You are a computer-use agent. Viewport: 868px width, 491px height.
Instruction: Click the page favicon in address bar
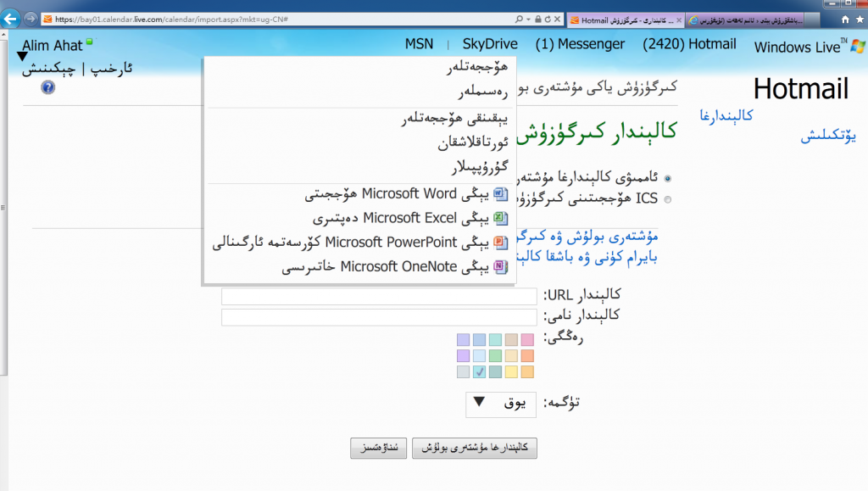(47, 19)
